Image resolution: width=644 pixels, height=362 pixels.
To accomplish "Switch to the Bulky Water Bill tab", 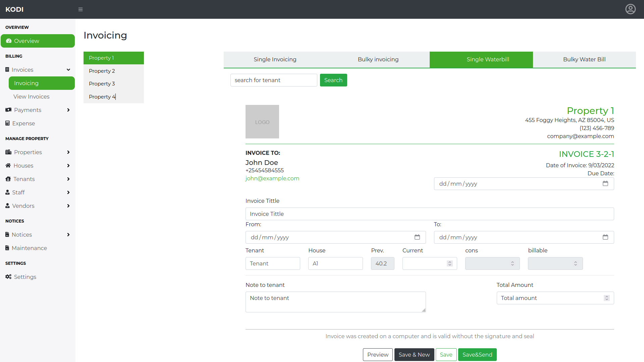I will click(584, 59).
